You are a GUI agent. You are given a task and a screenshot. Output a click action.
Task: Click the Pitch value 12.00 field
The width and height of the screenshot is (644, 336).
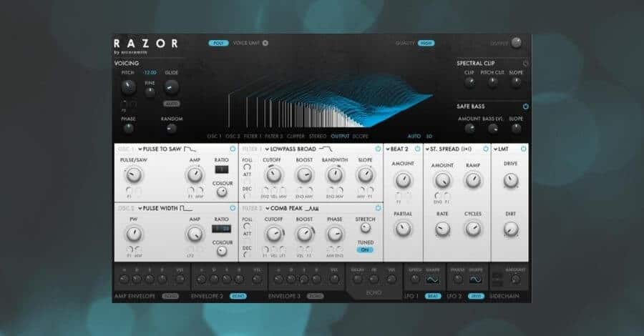150,73
